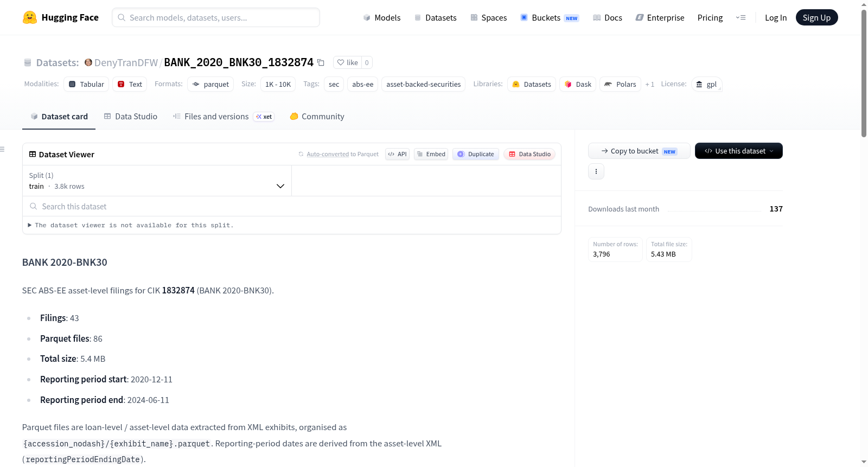Screen dimensions: 868x467
Task: Open the Datasets nav item
Action: tap(435, 17)
